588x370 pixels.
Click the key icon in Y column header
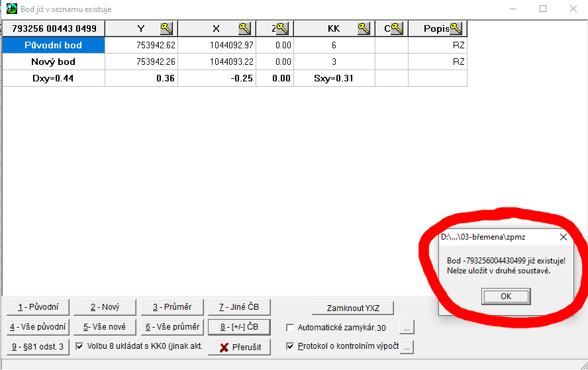pyautogui.click(x=166, y=28)
